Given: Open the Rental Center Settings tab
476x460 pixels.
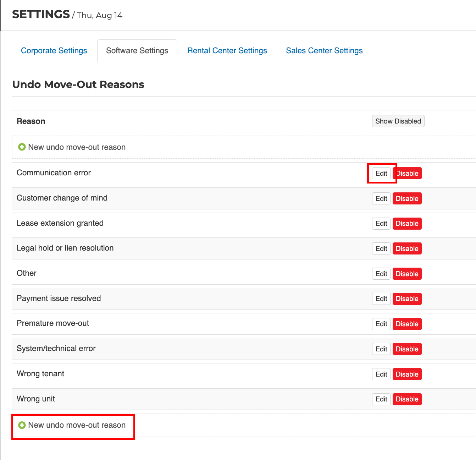Looking at the screenshot, I should coord(227,51).
